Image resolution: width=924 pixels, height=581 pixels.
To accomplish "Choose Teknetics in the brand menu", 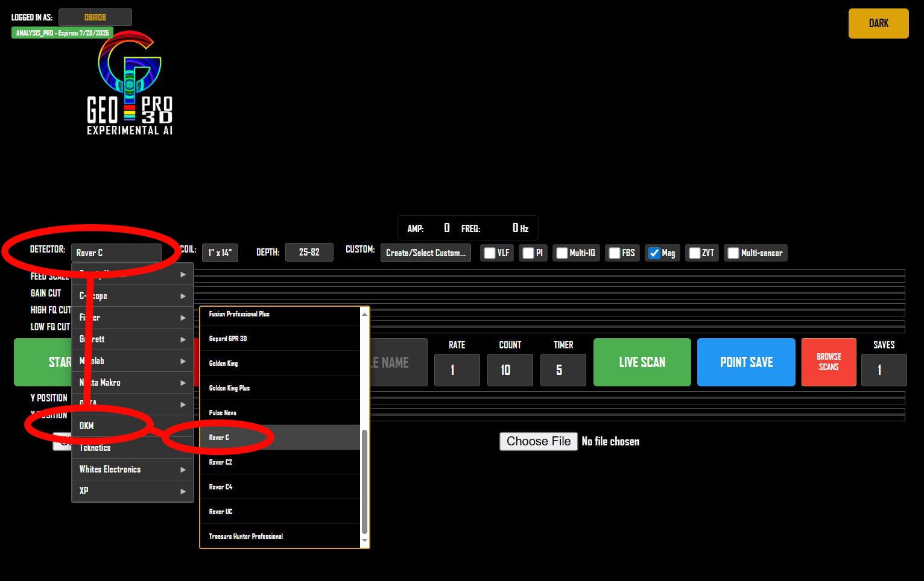I will click(133, 448).
